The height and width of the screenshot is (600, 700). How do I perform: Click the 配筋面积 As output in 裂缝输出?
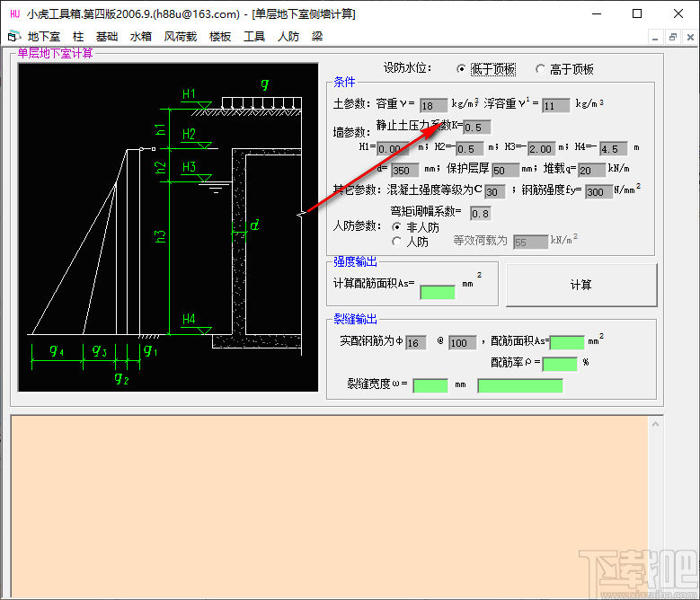[567, 342]
